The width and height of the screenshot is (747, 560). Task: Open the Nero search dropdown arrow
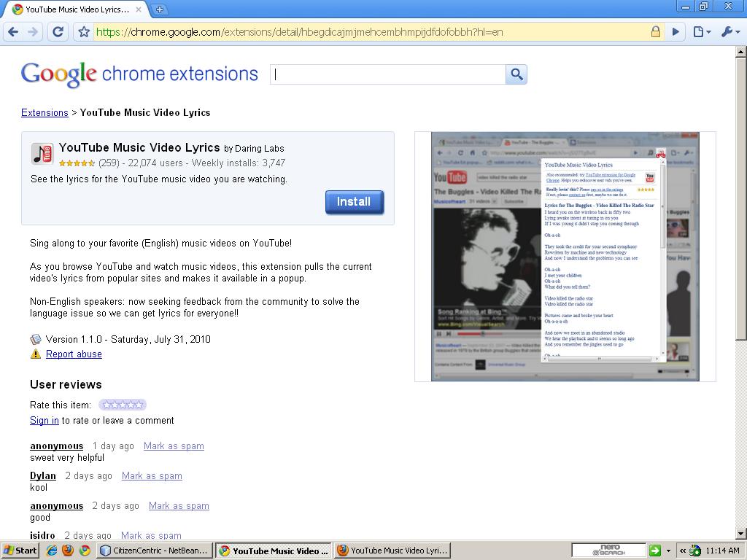point(668,551)
